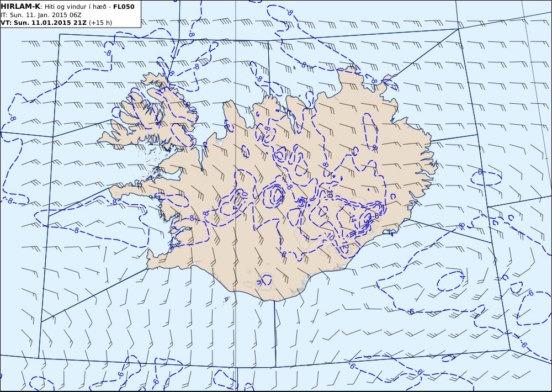This screenshot has height=392, width=552.
Task: Select the 'IT: Sun. 11. Jan. 2015 06Z' line
Action: [x=41, y=15]
